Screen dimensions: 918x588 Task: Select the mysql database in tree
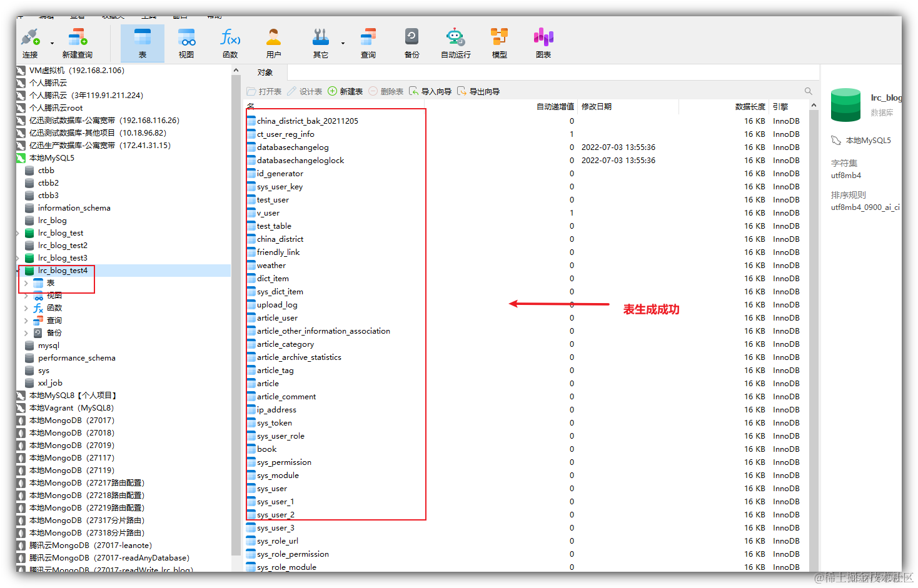49,346
